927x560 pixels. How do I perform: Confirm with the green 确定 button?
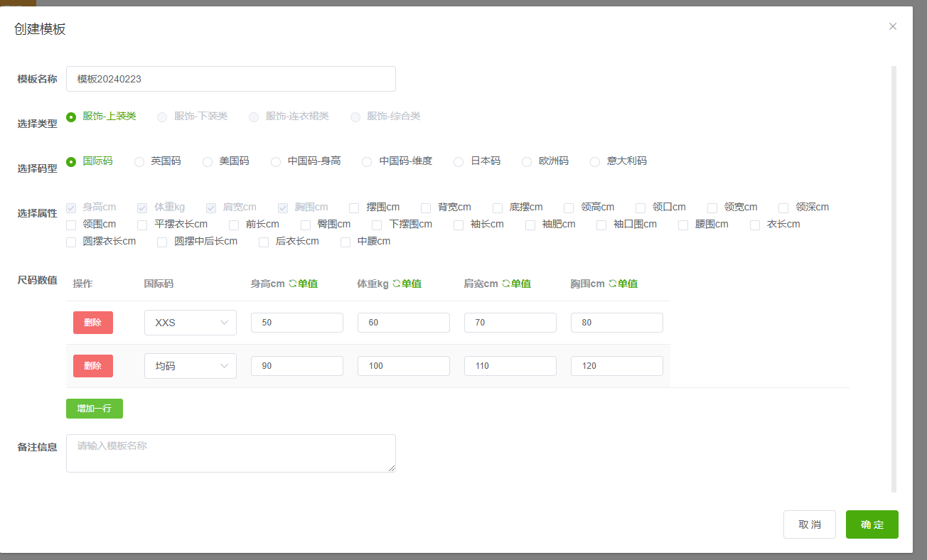872,524
